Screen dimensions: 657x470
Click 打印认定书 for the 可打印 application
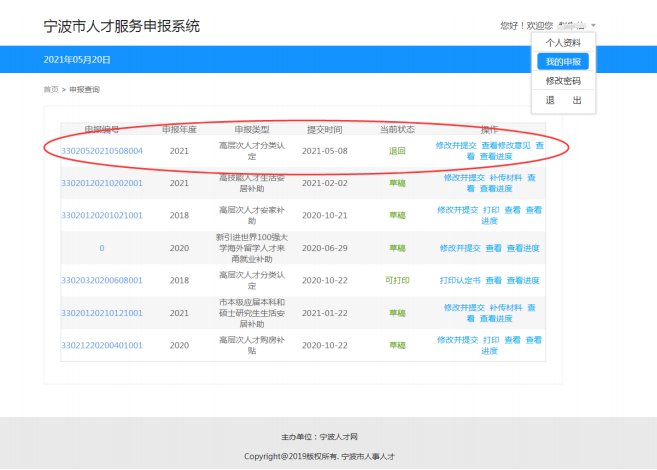tap(460, 280)
